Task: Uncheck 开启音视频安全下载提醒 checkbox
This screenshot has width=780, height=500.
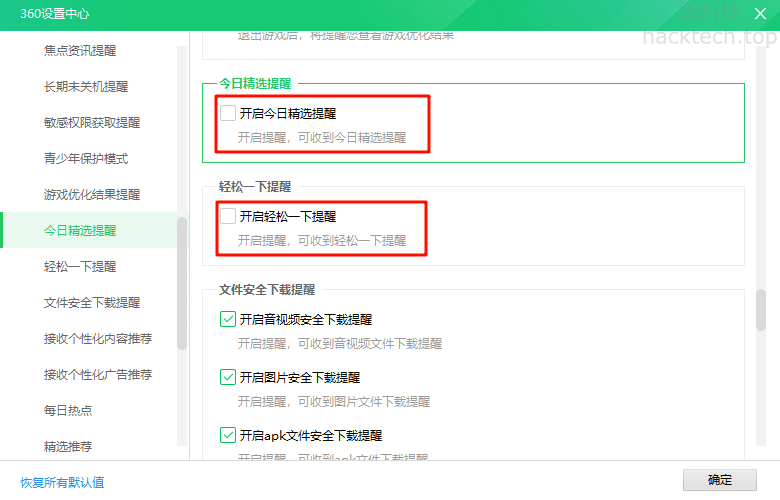Action: point(228,320)
